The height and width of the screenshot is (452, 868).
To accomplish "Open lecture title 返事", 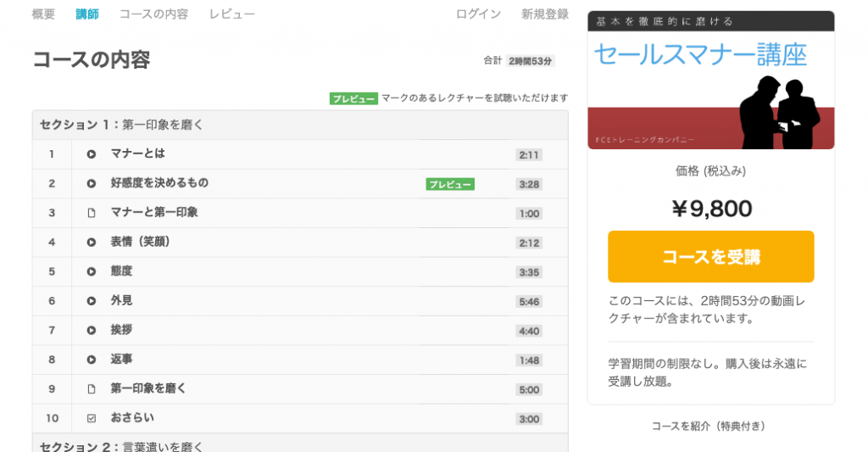I will pos(121,360).
